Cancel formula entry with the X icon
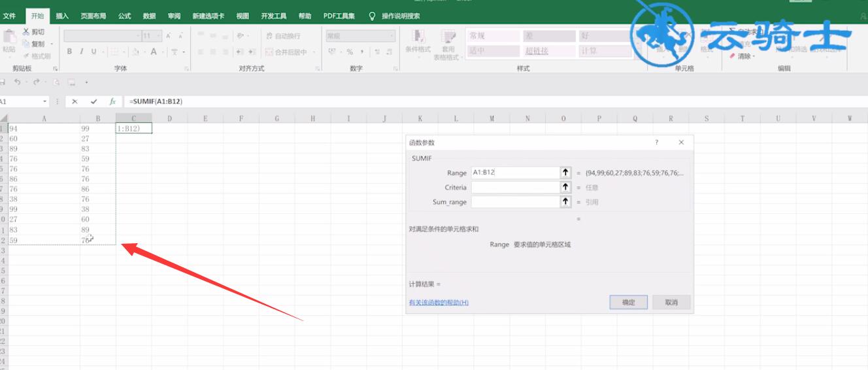The width and height of the screenshot is (868, 370). 75,101
